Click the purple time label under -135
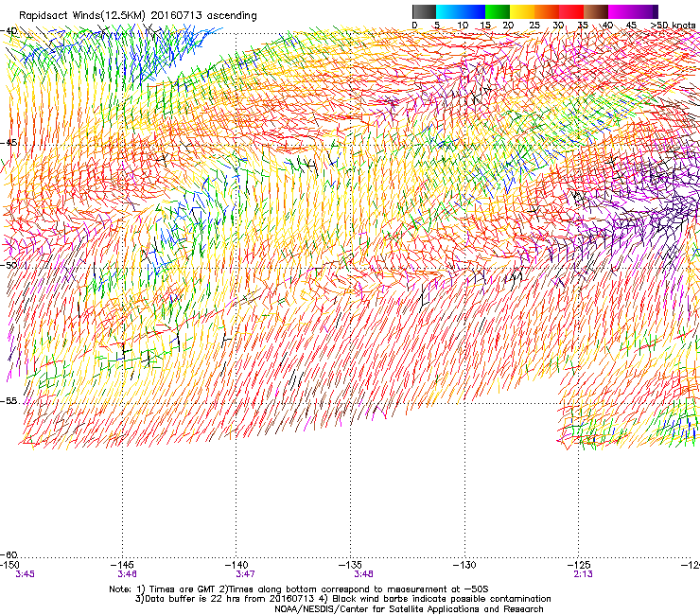The height and width of the screenshot is (615, 700). coord(363,574)
